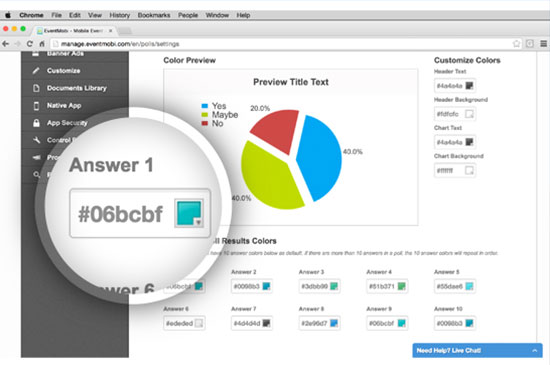The image size is (550, 365).
Task: Open Chart Text color swatch picker
Action: point(469,142)
